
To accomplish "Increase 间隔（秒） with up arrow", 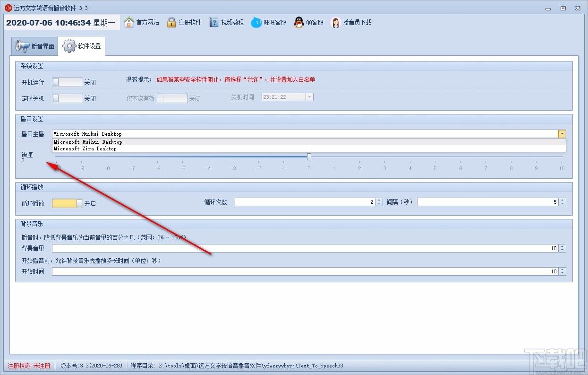I will [562, 200].
